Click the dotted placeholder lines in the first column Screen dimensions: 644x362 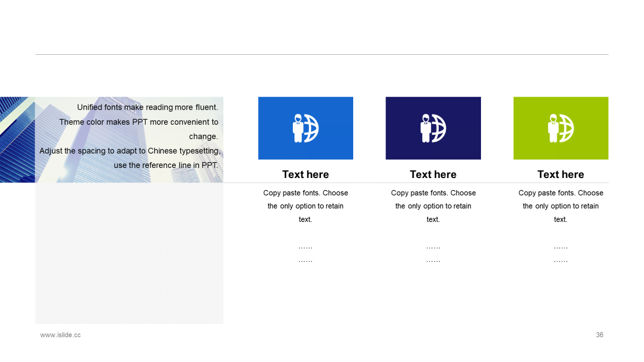point(305,254)
